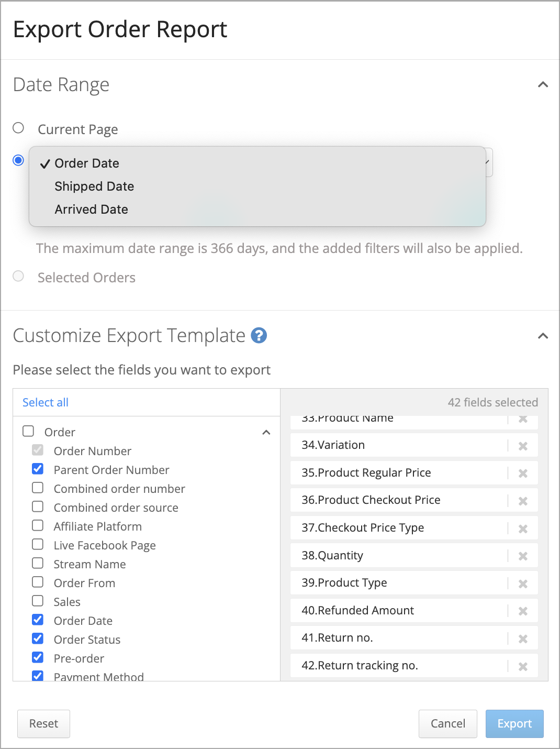560x749 pixels.
Task: Click the Export button
Action: (514, 723)
